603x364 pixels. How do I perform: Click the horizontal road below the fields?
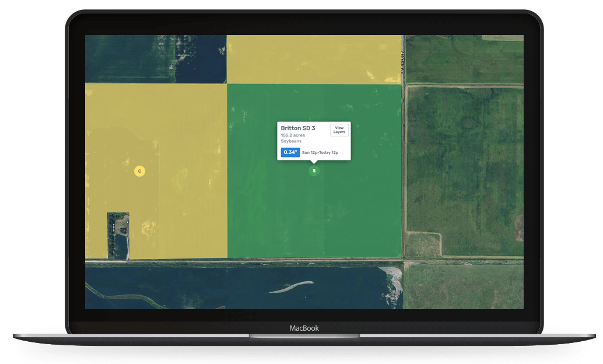click(x=245, y=262)
